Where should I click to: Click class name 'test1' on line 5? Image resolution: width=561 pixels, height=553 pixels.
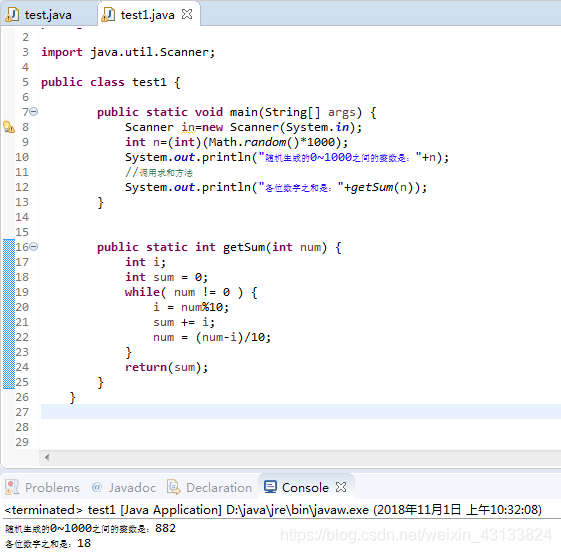point(149,82)
